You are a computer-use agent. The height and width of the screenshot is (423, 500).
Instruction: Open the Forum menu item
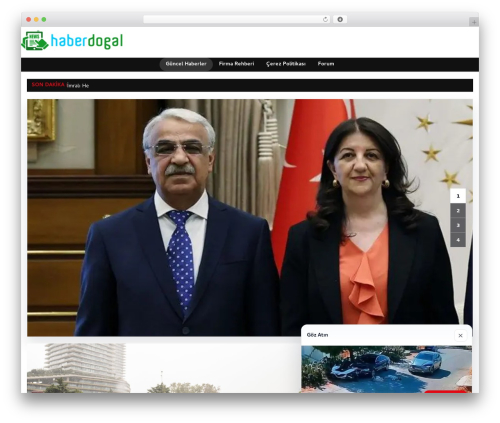(x=326, y=64)
